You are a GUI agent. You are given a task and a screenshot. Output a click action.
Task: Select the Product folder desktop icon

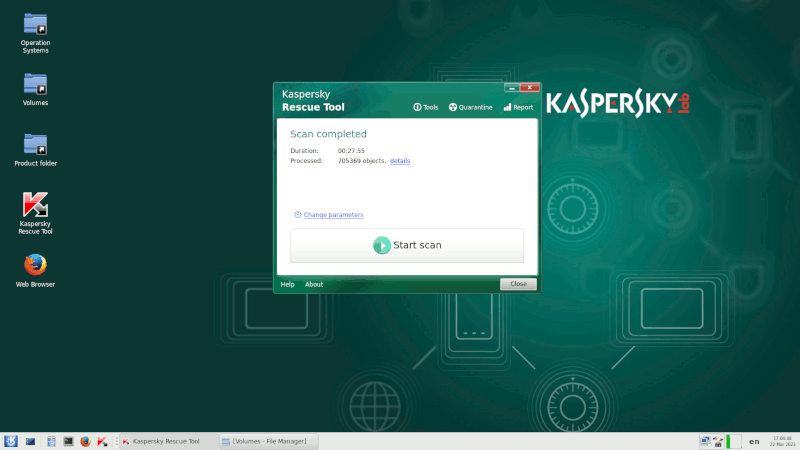(36, 144)
